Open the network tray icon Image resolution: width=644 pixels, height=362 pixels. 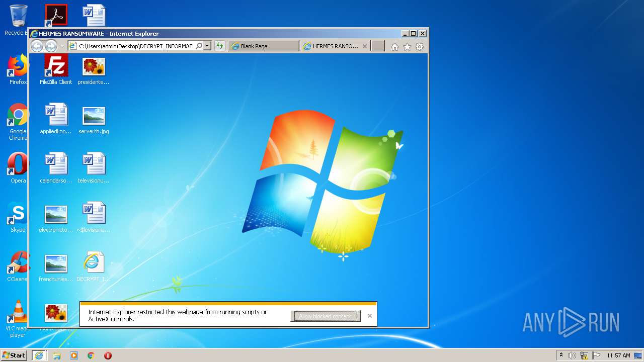[584, 355]
